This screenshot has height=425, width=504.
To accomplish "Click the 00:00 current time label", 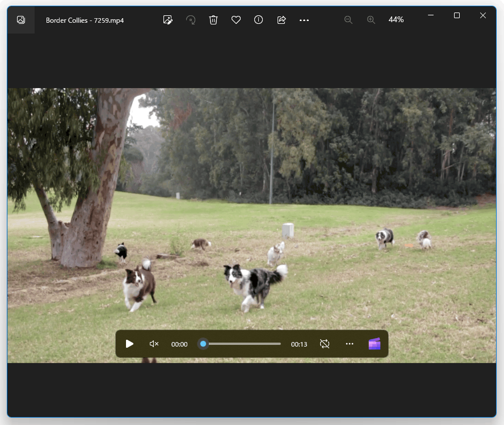I will coord(179,344).
